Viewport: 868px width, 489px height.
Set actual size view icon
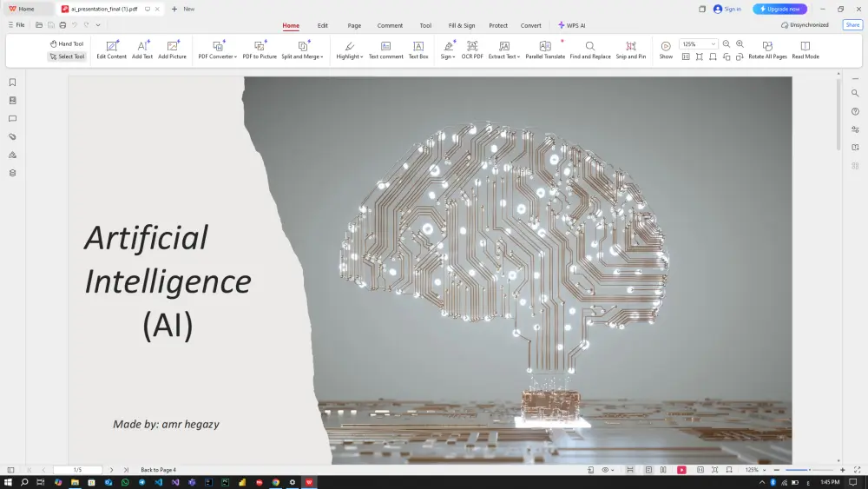point(686,56)
